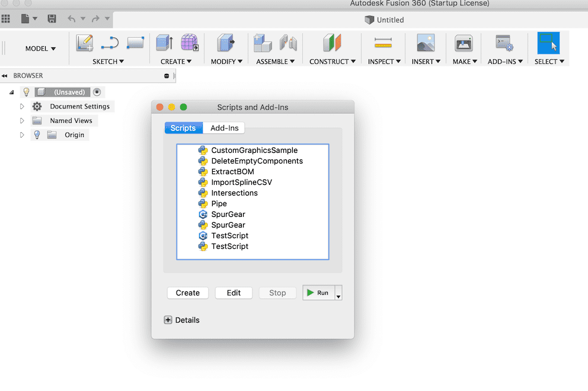Click the Stop button
Image resolution: width=588 pixels, height=391 pixels.
277,293
